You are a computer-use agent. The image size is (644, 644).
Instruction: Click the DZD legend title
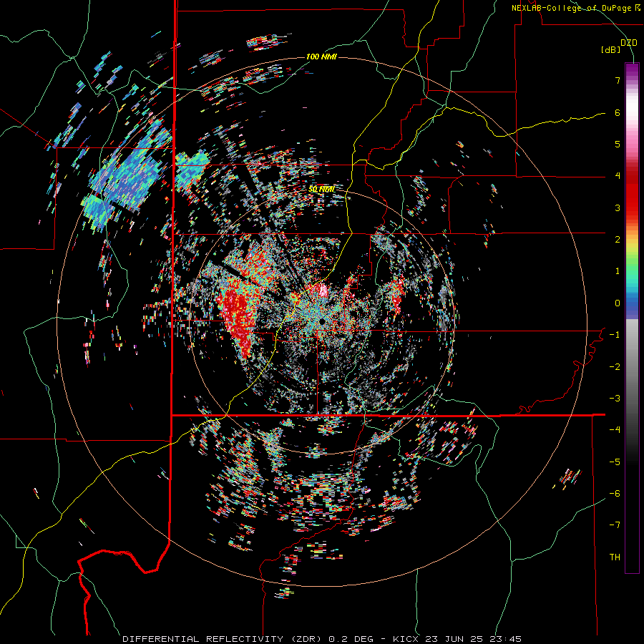[628, 43]
